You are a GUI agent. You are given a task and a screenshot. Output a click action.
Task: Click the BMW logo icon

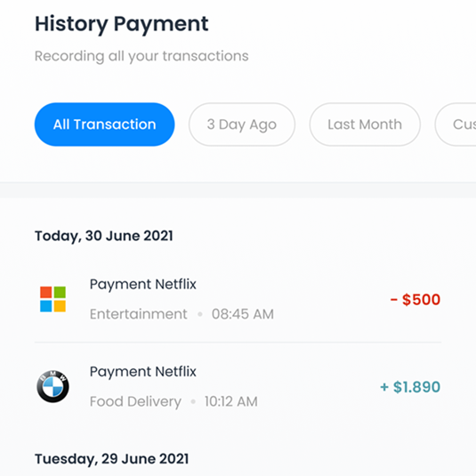click(52, 386)
